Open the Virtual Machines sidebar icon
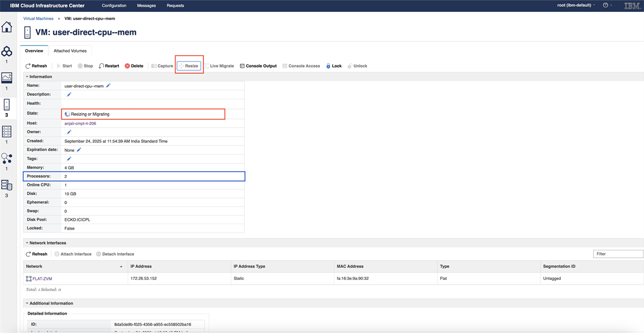The width and height of the screenshot is (644, 333). [x=6, y=104]
